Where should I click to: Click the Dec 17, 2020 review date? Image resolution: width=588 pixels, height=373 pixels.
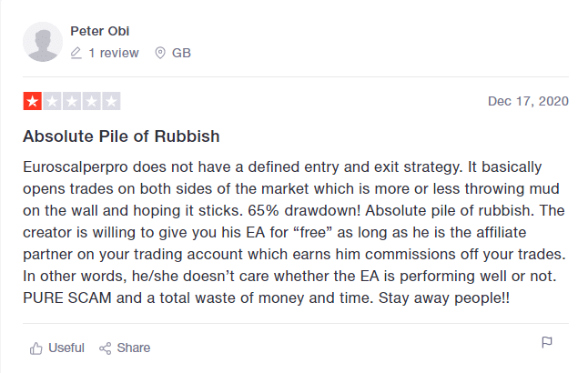(x=528, y=100)
